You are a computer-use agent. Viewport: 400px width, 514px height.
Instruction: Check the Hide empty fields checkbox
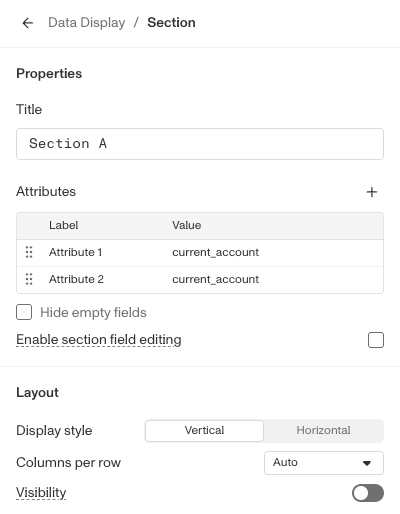point(24,312)
